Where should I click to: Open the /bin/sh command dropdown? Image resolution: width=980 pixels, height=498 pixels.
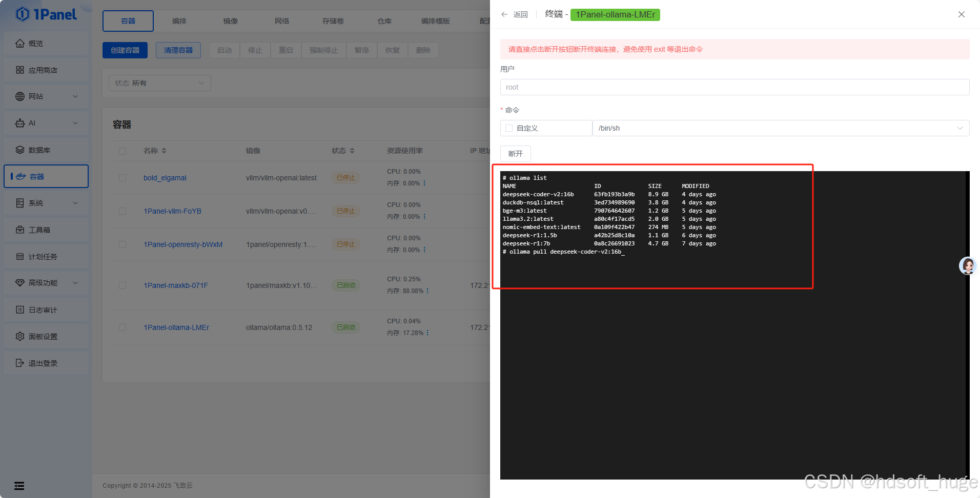[x=781, y=128]
